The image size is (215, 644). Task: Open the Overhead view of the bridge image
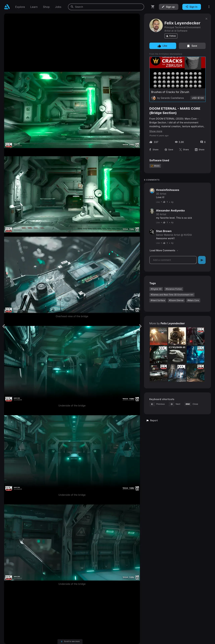(72, 275)
